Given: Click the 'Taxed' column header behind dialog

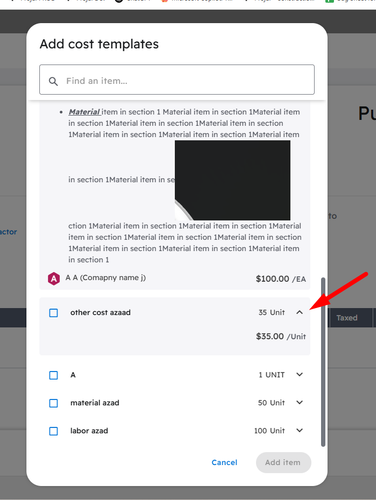Looking at the screenshot, I should (347, 318).
